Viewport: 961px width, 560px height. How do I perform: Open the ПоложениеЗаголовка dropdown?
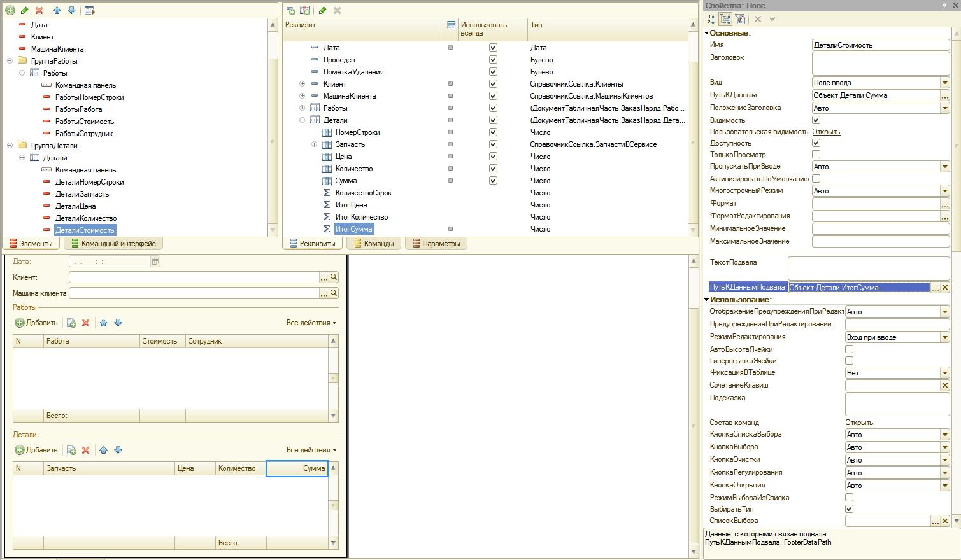pyautogui.click(x=945, y=108)
